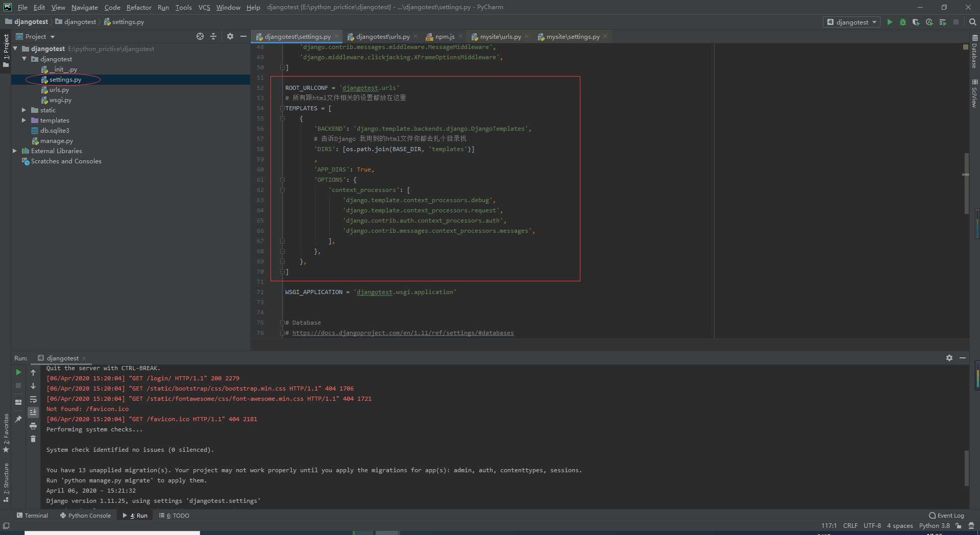The height and width of the screenshot is (535, 980).
Task: Collapse the inner djangotest folder
Action: pos(24,59)
